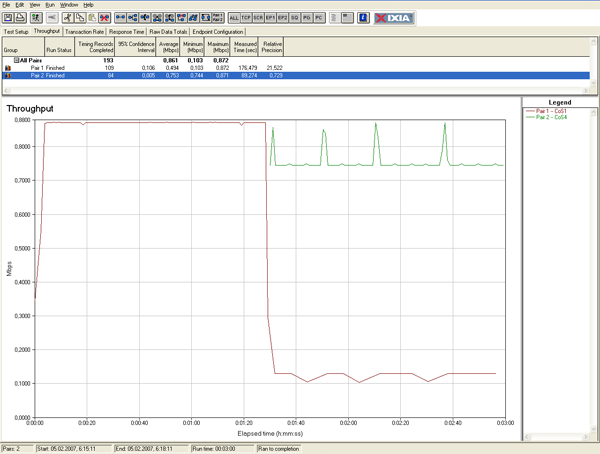Click the blue information book icon
Image resolution: width=600 pixels, height=454 pixels.
pos(363,18)
